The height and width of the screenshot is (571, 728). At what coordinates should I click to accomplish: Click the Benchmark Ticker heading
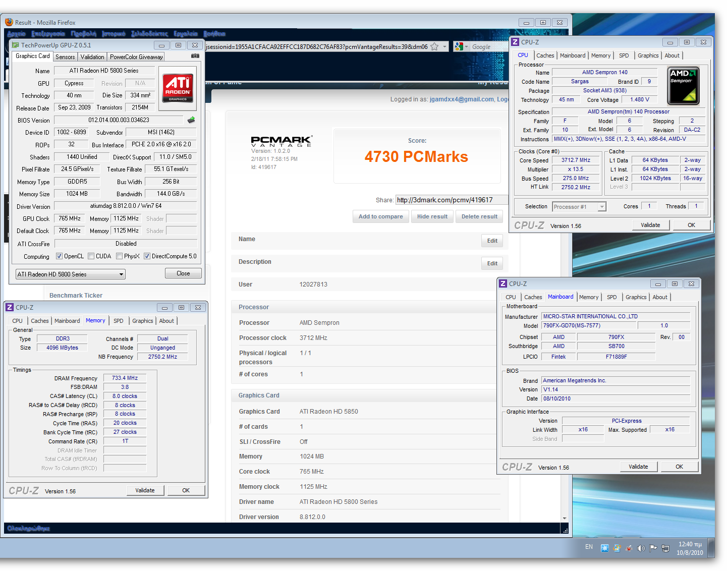(76, 296)
